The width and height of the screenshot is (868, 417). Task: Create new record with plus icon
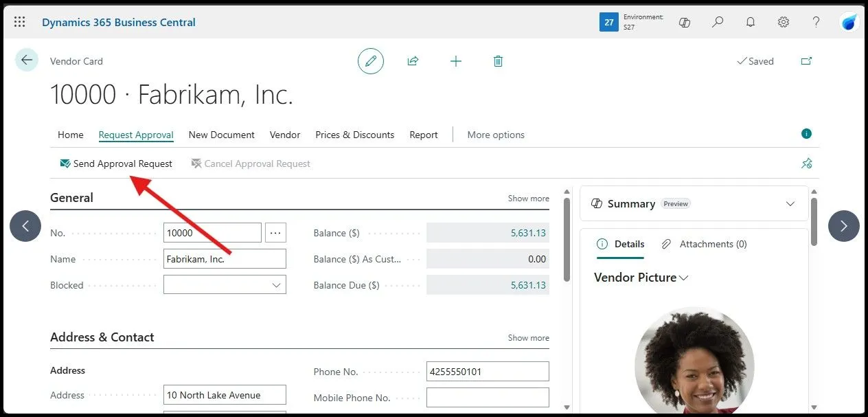click(x=456, y=61)
